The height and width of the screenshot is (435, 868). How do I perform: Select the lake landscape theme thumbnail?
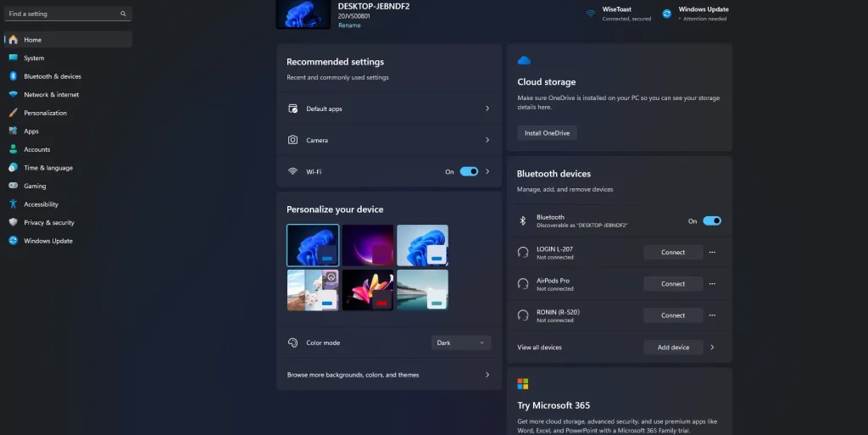pos(422,289)
